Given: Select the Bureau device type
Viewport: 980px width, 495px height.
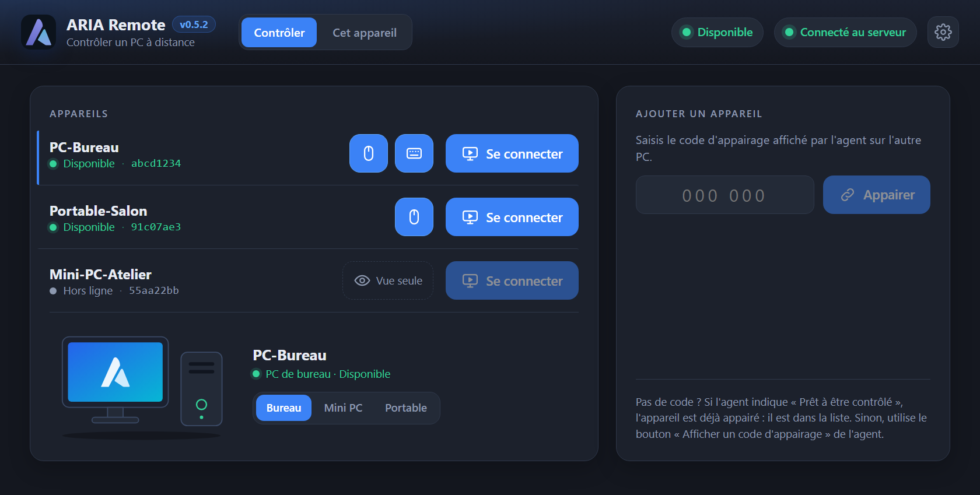Looking at the screenshot, I should pyautogui.click(x=283, y=408).
